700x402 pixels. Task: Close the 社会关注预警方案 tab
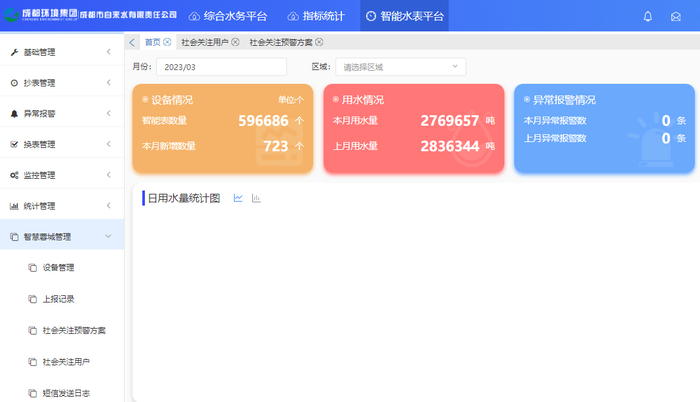(x=319, y=42)
